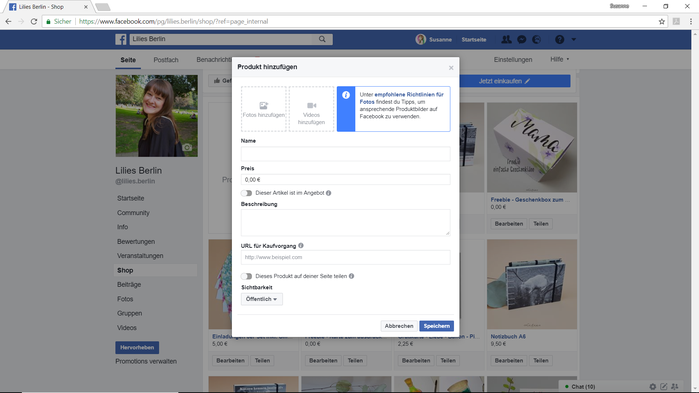Viewport: 699px width, 393px height.
Task: Bookmark this page with the star icon
Action: pyautogui.click(x=662, y=21)
